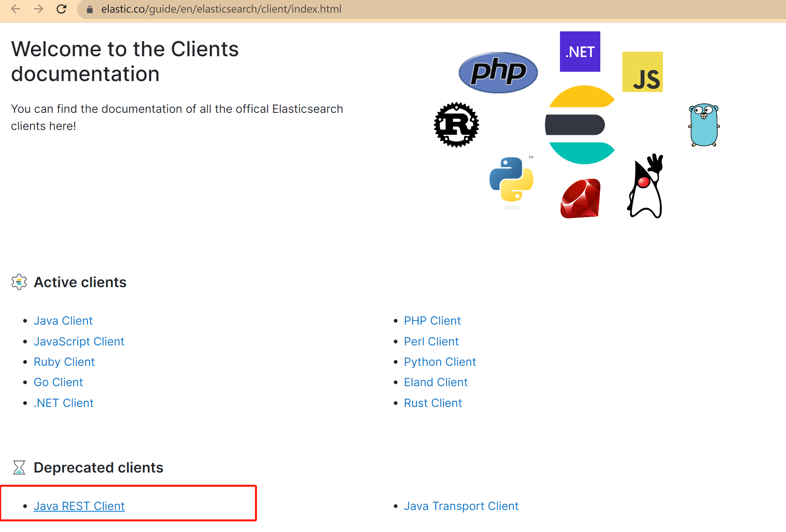The height and width of the screenshot is (532, 786).
Task: Open the Java Transport Client link
Action: pos(461,506)
